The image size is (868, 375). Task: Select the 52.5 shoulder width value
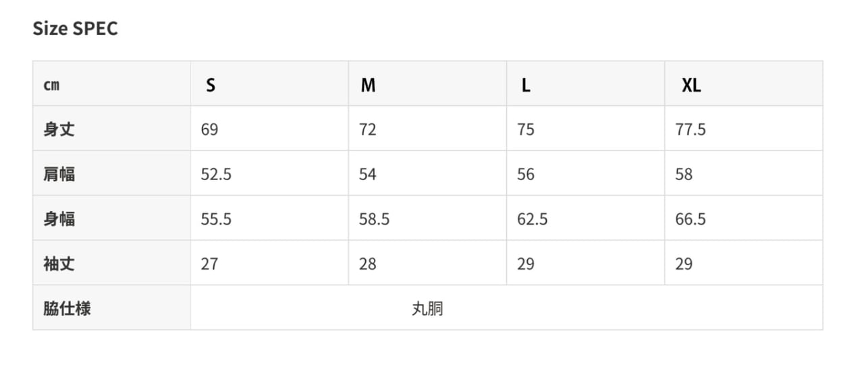[216, 174]
